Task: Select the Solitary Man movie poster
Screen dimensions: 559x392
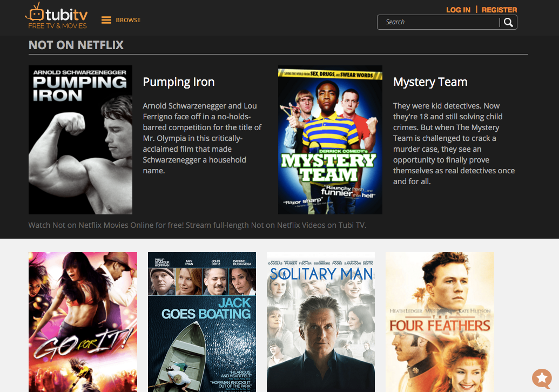Action: pyautogui.click(x=321, y=322)
